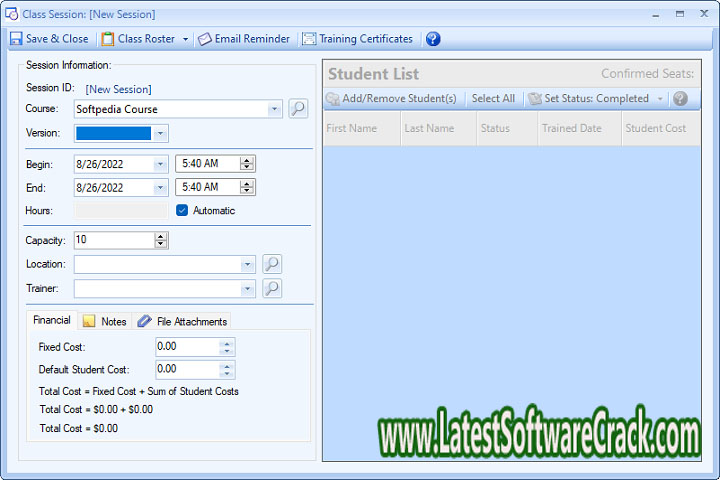This screenshot has width=720, height=480.
Task: Click the Default Student Cost spinner arrows
Action: [227, 370]
